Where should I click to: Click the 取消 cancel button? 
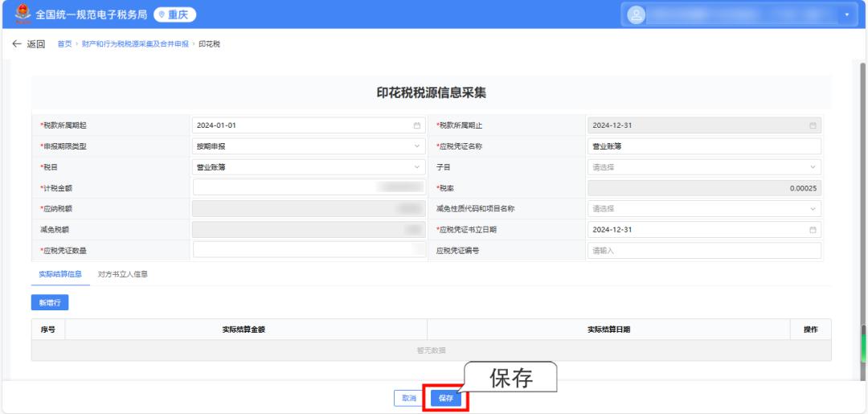pos(409,398)
